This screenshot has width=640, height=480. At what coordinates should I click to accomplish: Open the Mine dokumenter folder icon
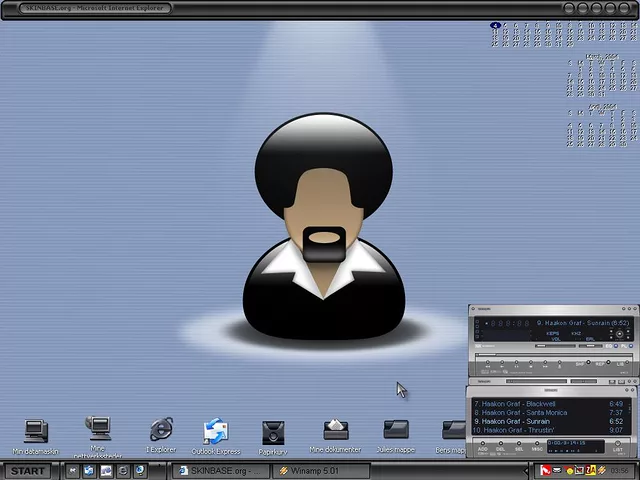tap(336, 431)
